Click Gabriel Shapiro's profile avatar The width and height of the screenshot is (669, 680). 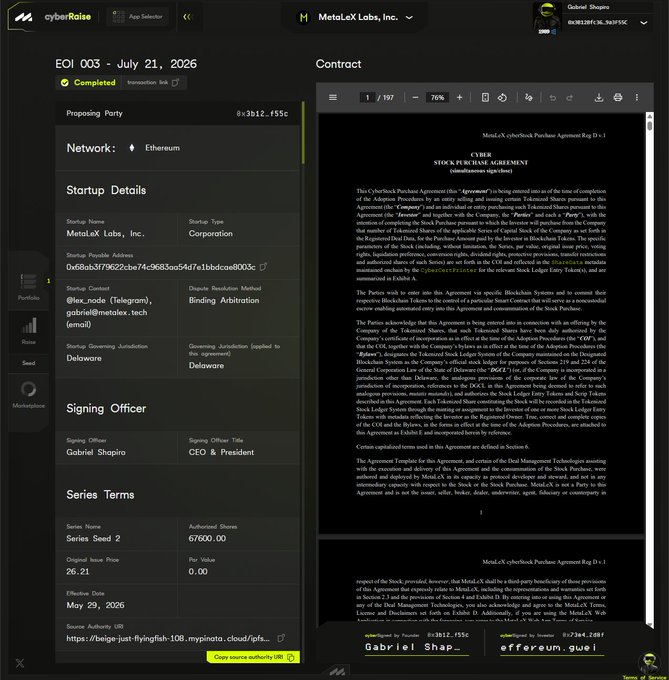pos(547,17)
